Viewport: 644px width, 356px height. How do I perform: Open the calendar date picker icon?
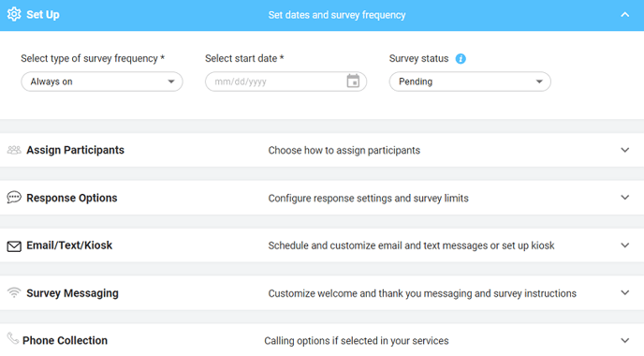(353, 82)
